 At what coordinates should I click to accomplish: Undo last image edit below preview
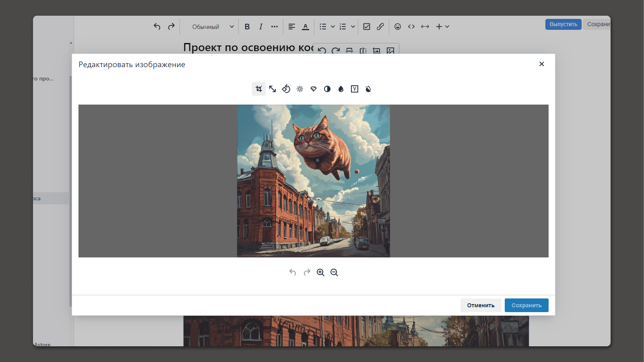pyautogui.click(x=293, y=273)
